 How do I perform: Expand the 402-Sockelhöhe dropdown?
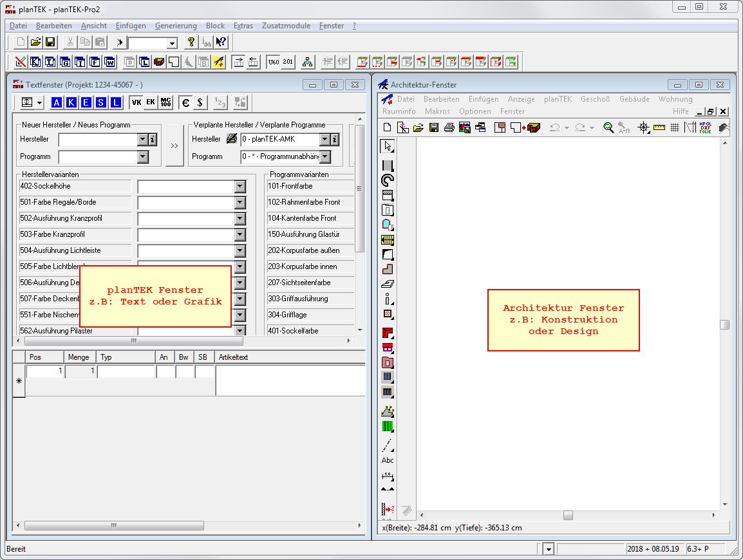point(240,187)
